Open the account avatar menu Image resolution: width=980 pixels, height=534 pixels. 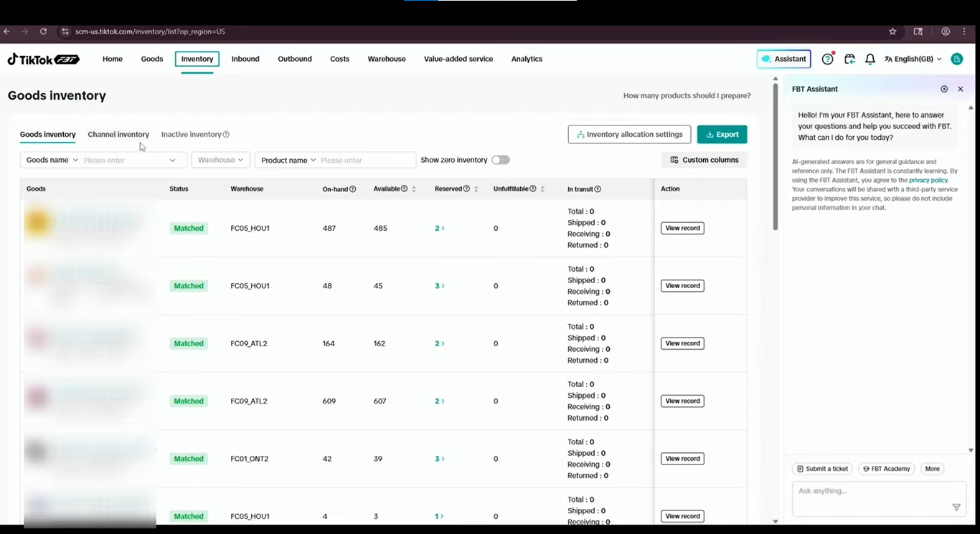click(956, 59)
